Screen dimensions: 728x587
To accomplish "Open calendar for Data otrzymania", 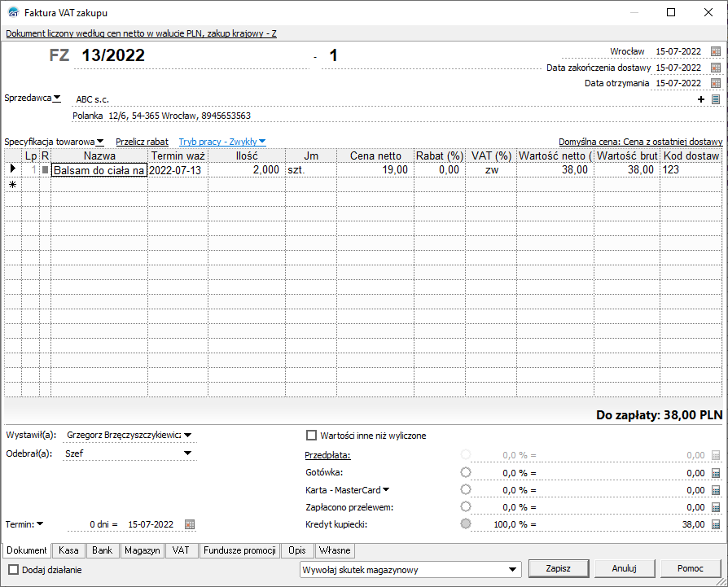I will [x=716, y=83].
